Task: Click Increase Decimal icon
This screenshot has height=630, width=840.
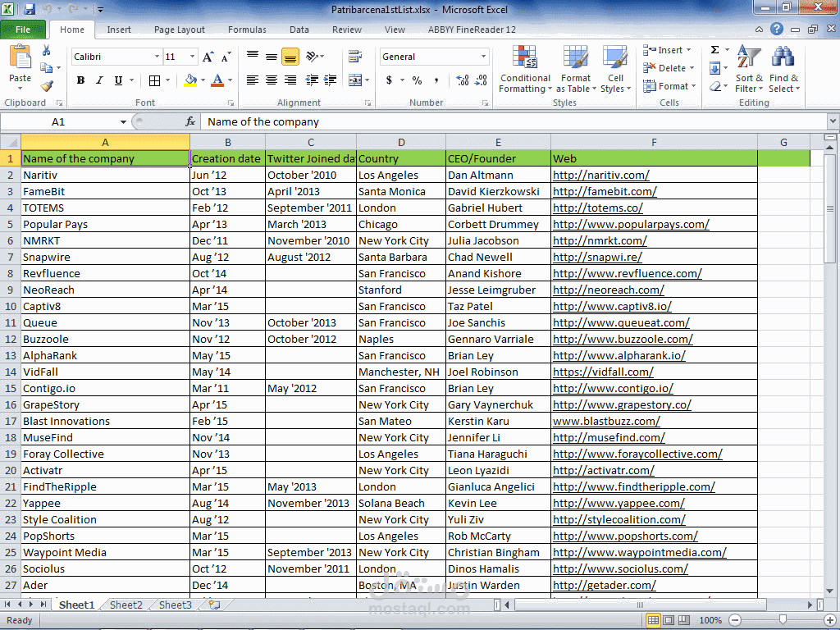Action: [x=463, y=80]
